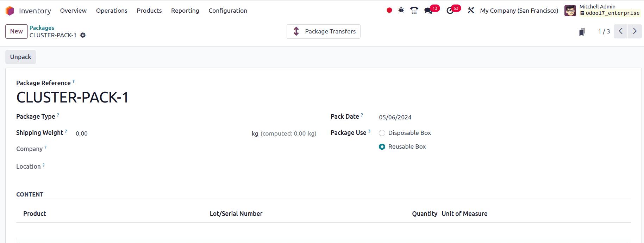Open the Configuration menu
This screenshot has width=644, height=243.
pos(228,11)
